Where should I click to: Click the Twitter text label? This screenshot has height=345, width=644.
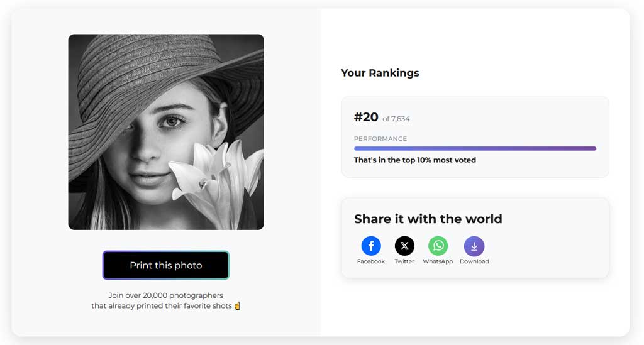point(404,261)
